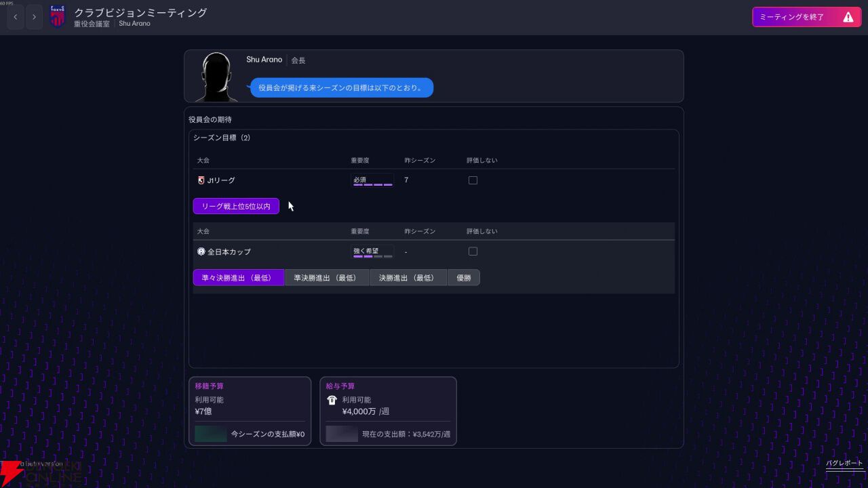
Task: Open the 必須 importance selector for J1リーグ
Action: point(372,180)
